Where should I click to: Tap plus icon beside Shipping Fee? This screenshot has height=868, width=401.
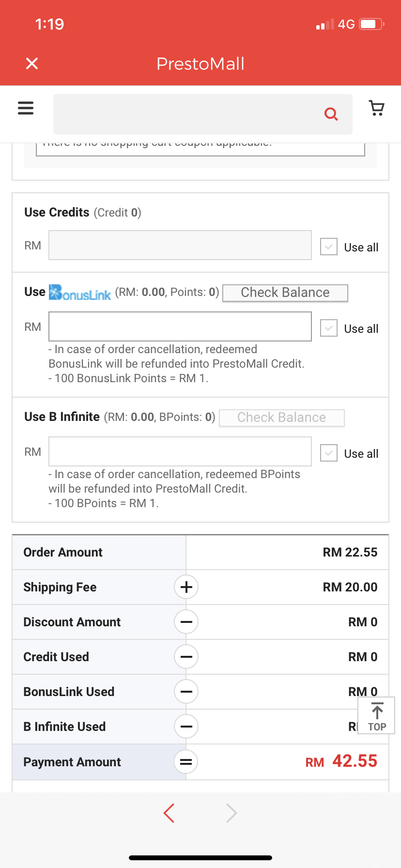[x=186, y=587]
